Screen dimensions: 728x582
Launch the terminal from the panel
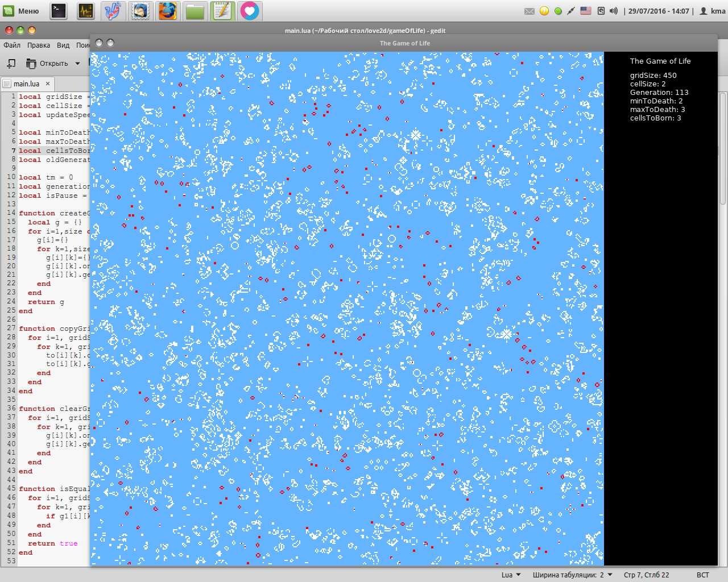click(59, 11)
